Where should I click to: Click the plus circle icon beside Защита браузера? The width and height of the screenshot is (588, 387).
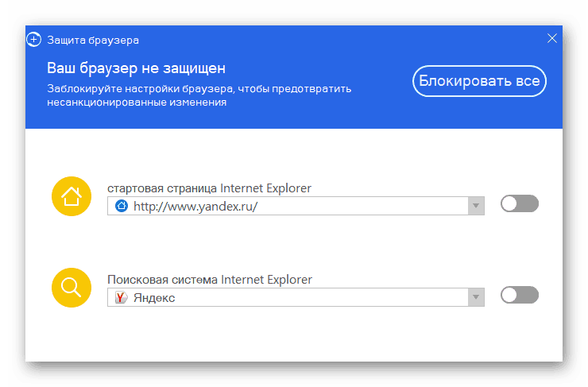[33, 39]
